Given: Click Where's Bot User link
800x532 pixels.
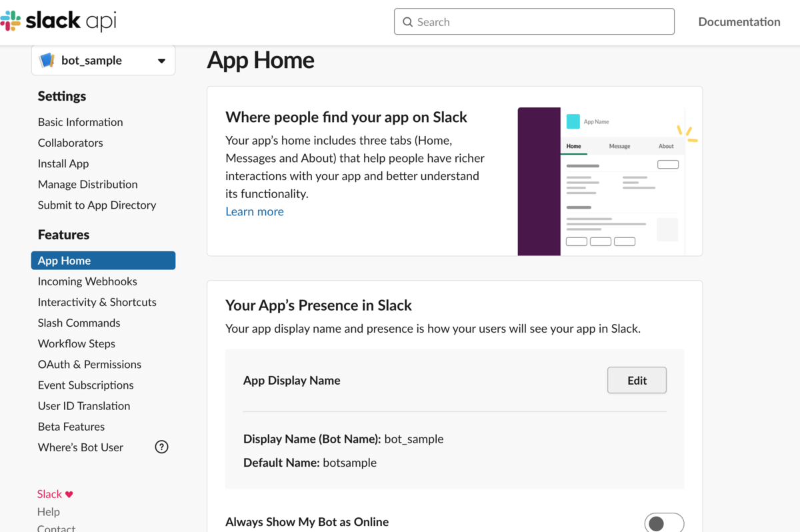Looking at the screenshot, I should pyautogui.click(x=80, y=447).
